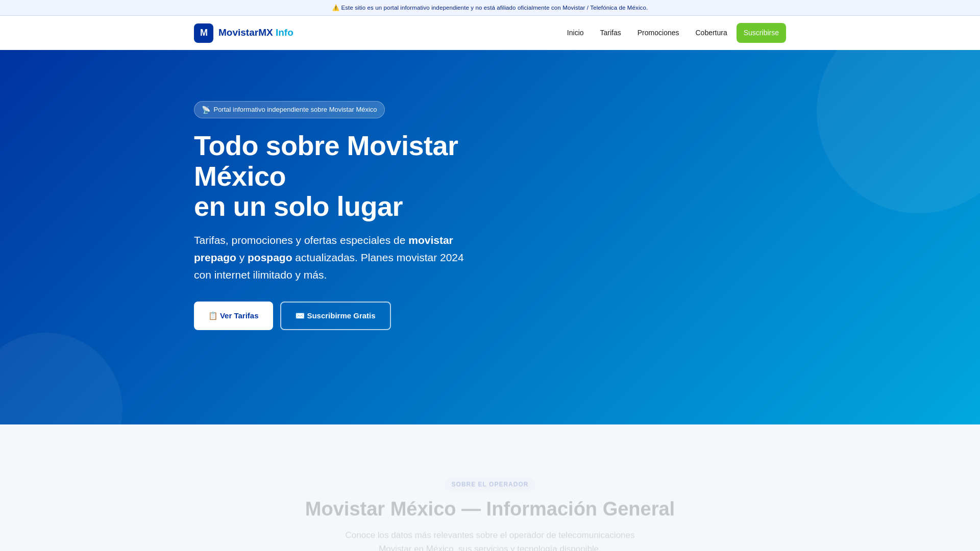Click the paragraph starting 'Conoce los datos más relevantes'
Viewport: 980px width, 551px height.
tap(490, 541)
